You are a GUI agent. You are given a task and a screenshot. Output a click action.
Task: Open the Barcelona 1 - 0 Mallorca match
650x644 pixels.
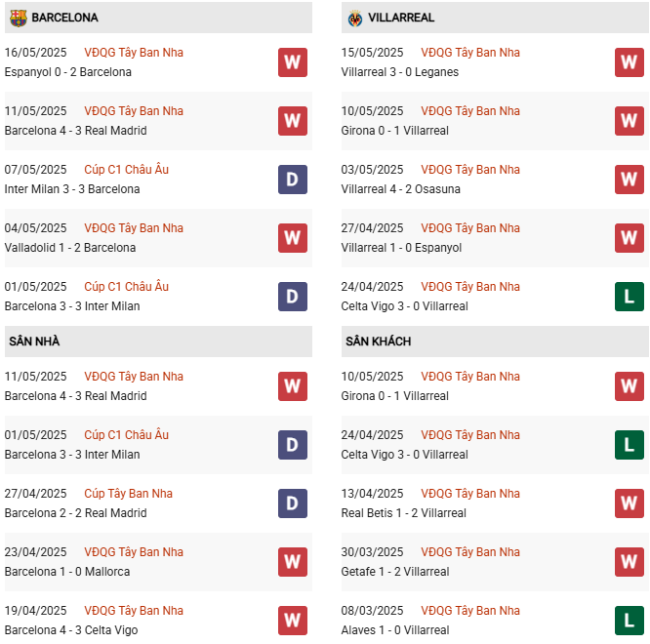coord(67,572)
